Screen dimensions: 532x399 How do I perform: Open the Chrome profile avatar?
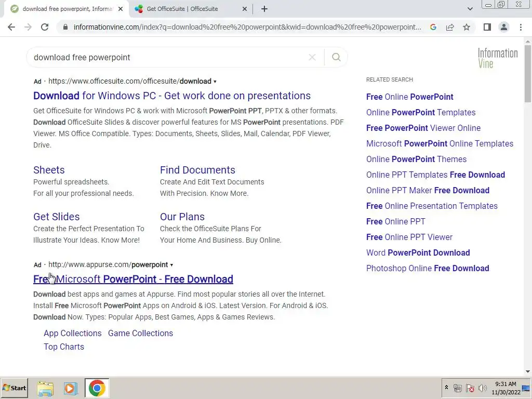[x=504, y=27]
